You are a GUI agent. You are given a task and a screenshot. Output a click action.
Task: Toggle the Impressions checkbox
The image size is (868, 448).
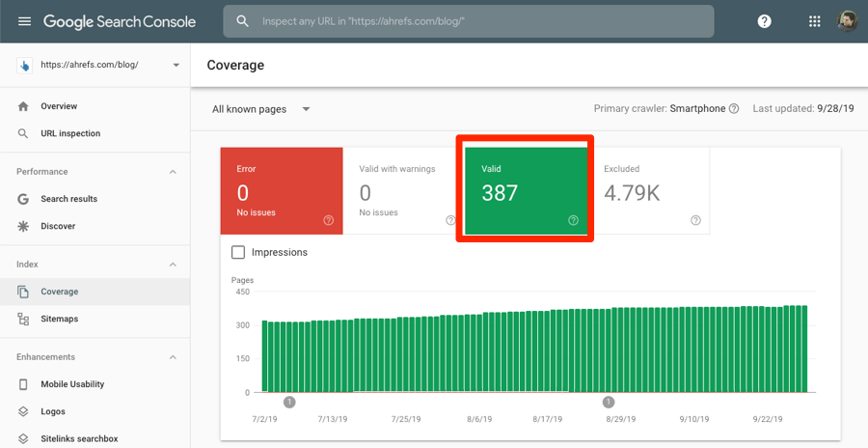(x=238, y=252)
